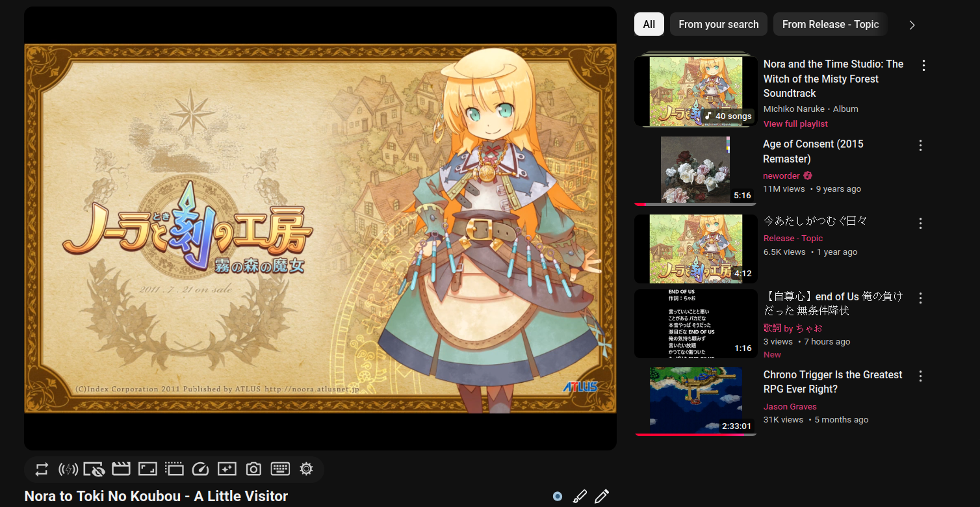Click the volume boost lightning icon
Image resolution: width=980 pixels, height=507 pixels.
click(x=68, y=469)
